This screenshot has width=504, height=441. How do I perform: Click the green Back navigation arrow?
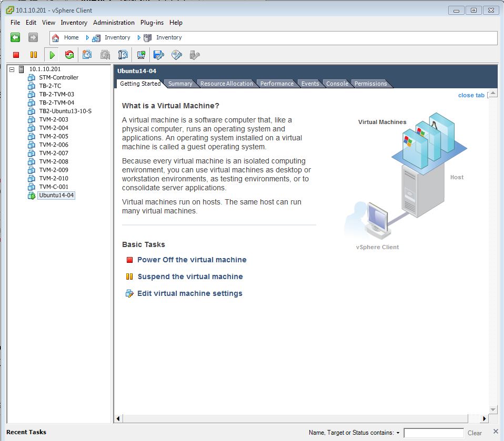tap(15, 37)
